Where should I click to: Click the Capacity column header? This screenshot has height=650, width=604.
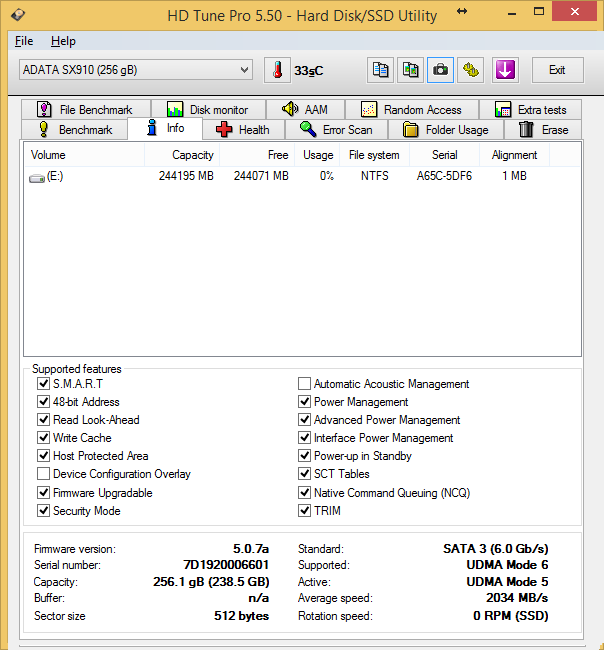point(182,155)
